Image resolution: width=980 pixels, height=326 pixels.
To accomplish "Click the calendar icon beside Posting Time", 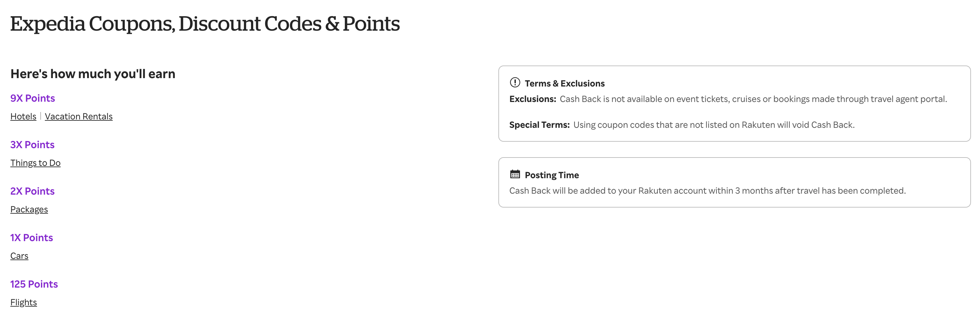I will tap(515, 174).
